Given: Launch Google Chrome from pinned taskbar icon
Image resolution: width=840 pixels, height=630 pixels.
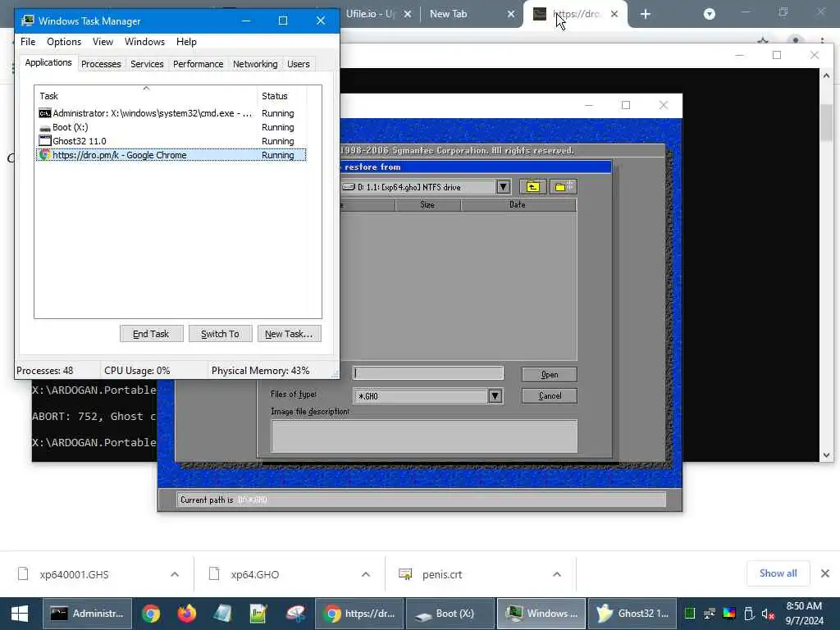Looking at the screenshot, I should point(151,614).
